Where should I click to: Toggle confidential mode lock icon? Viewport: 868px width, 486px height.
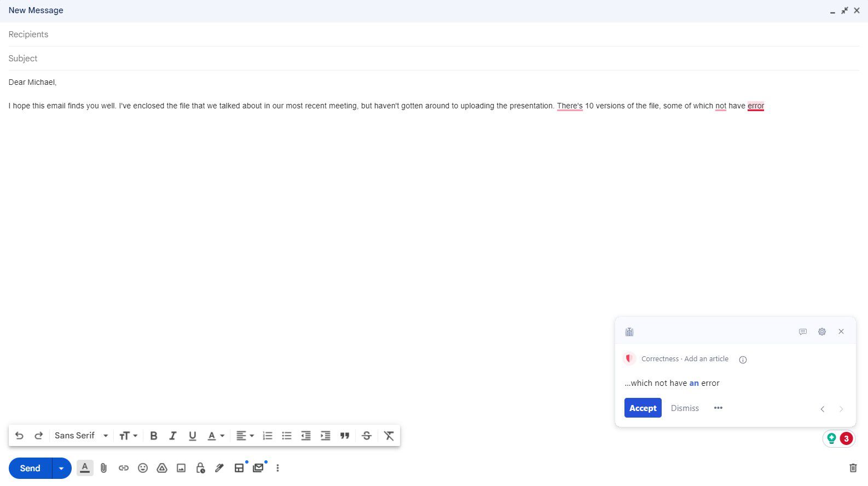pos(200,468)
